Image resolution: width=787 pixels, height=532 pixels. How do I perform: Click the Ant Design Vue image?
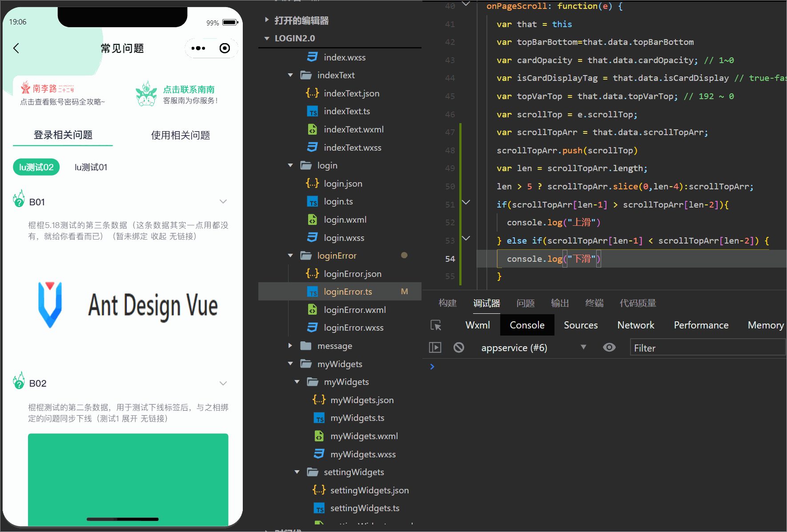click(128, 305)
